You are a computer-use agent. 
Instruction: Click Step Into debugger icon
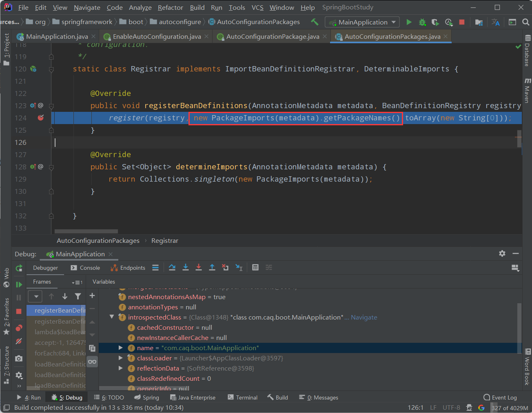186,267
